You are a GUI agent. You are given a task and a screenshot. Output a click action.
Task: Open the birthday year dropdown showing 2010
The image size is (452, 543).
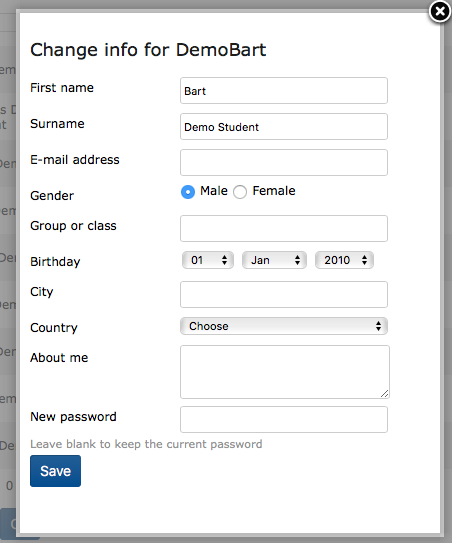point(344,260)
